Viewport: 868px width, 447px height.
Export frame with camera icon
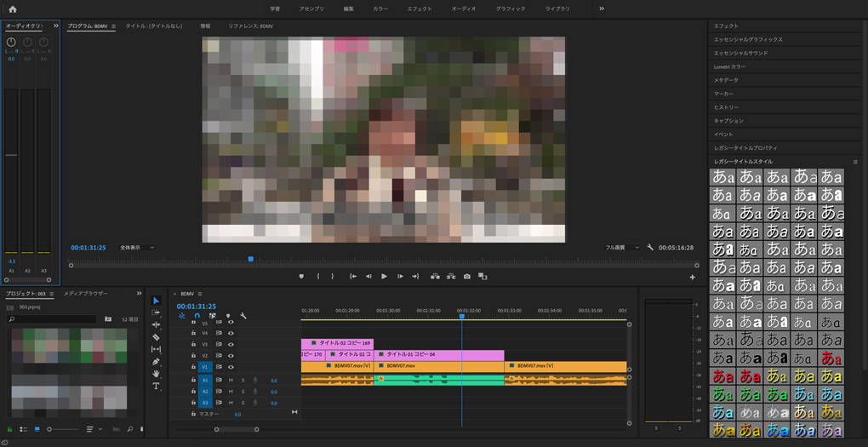click(x=467, y=277)
